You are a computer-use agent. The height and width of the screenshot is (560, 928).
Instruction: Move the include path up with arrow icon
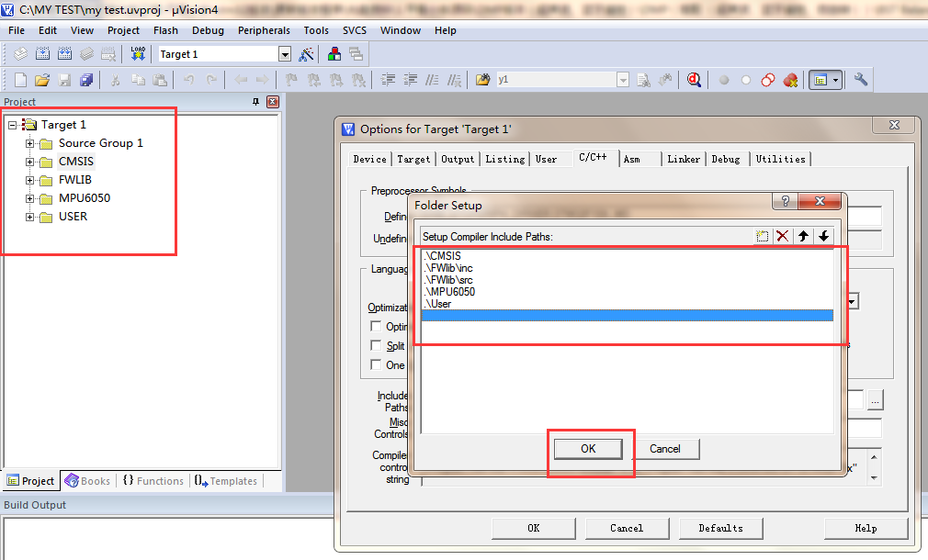pos(803,237)
